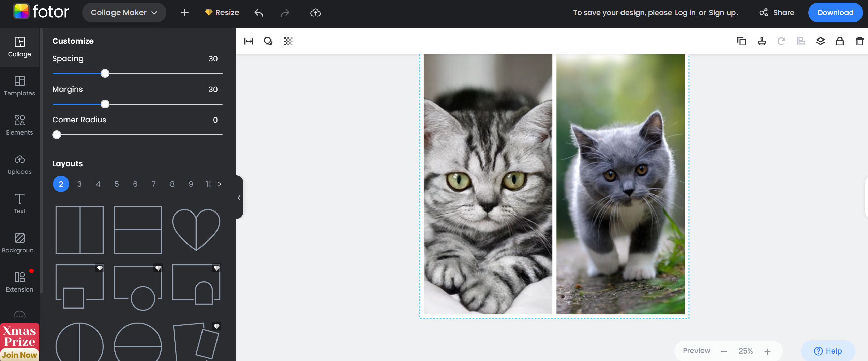
Task: Choose the premium layout with arch inset
Action: (x=196, y=284)
